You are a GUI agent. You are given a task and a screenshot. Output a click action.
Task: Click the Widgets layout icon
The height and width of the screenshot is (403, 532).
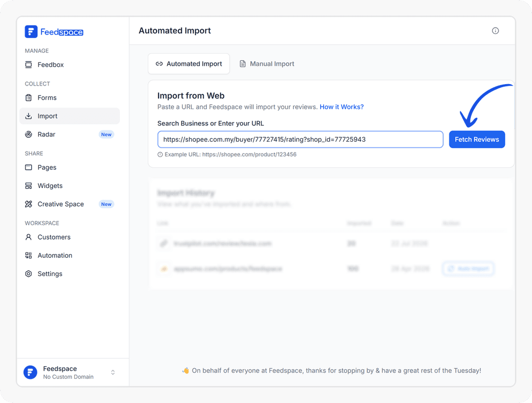coord(29,186)
